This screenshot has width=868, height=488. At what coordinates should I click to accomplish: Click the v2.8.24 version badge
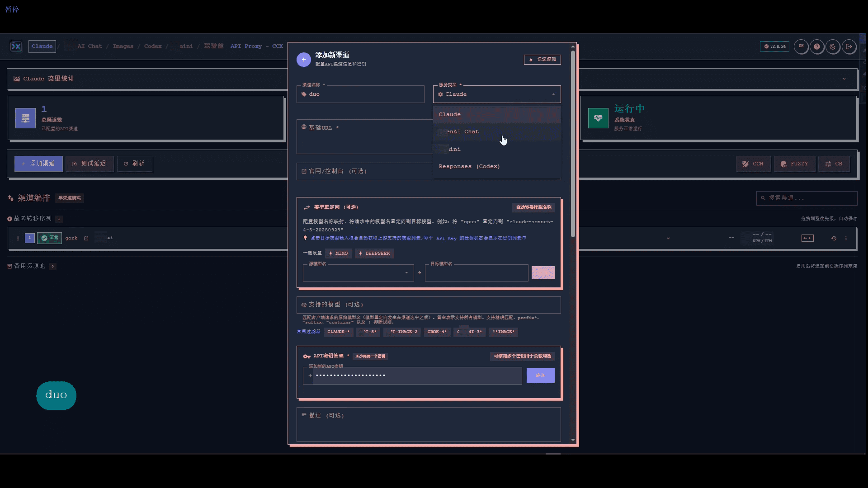click(x=774, y=46)
